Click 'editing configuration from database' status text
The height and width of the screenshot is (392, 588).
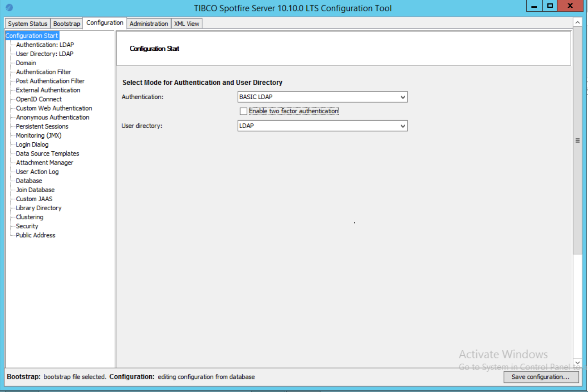tap(206, 377)
